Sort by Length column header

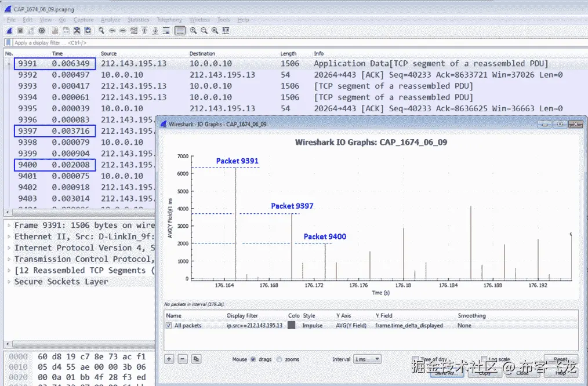tap(288, 53)
